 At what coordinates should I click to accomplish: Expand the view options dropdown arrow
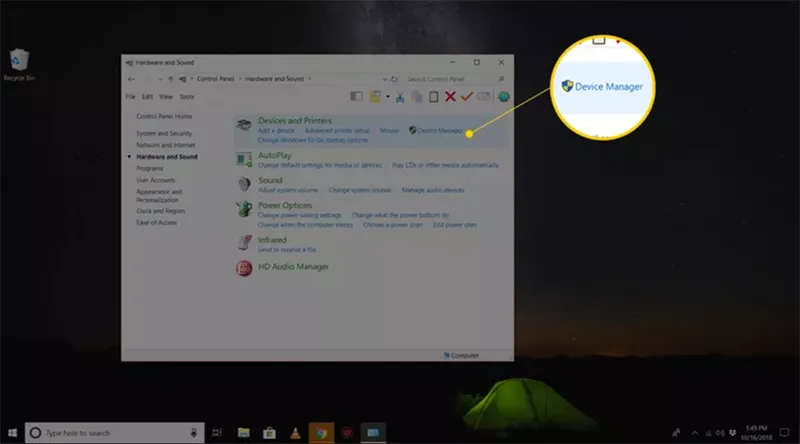388,97
